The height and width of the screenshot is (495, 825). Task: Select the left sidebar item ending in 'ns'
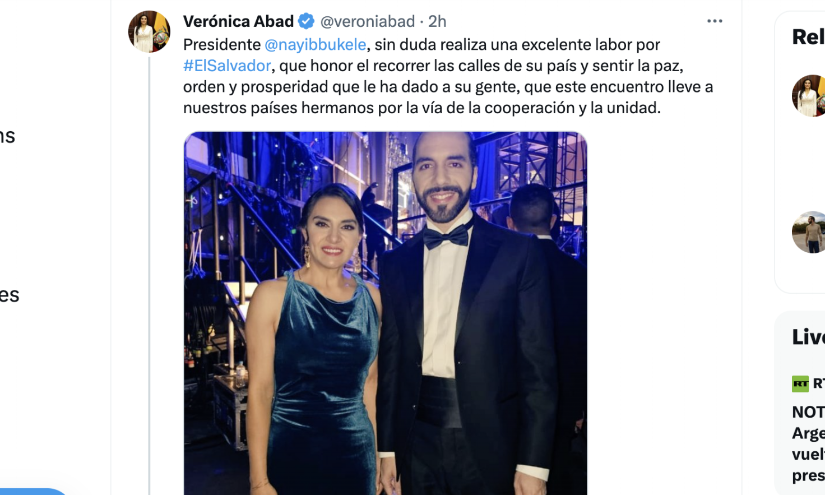tap(7, 136)
